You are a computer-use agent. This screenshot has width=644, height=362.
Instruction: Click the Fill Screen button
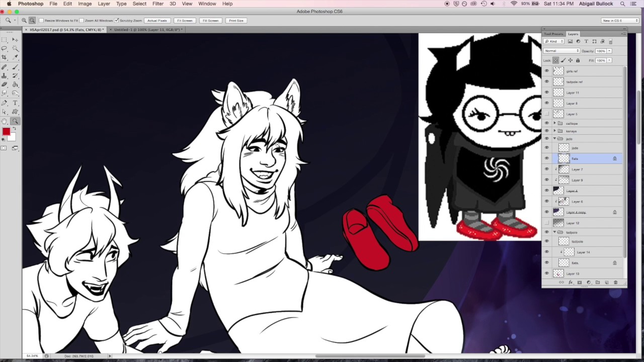pos(210,21)
